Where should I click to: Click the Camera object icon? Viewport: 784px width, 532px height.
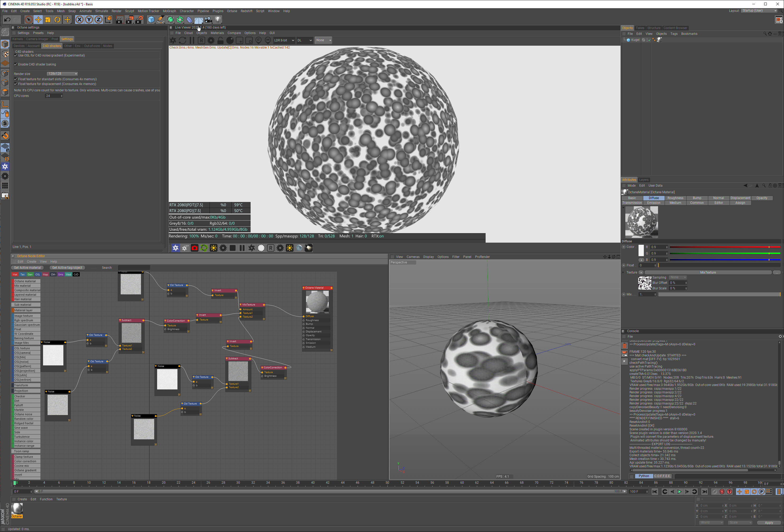[x=208, y=20]
